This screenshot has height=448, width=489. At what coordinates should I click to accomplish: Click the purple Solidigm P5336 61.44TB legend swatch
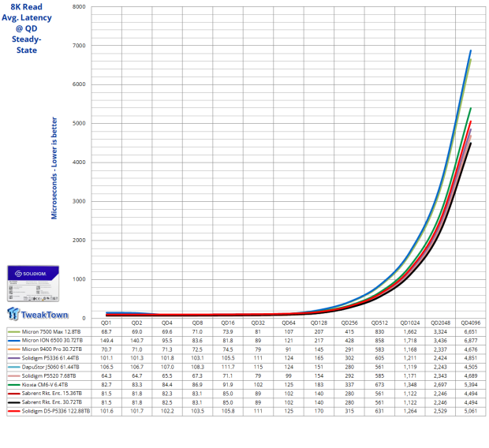click(14, 358)
